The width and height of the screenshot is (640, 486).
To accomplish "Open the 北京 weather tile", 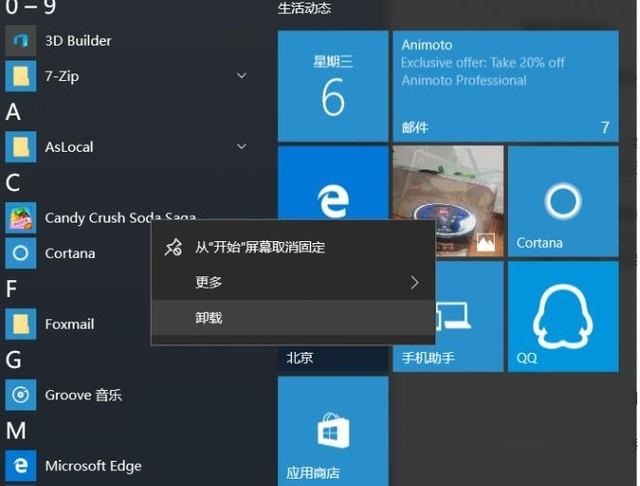I will pos(333,358).
